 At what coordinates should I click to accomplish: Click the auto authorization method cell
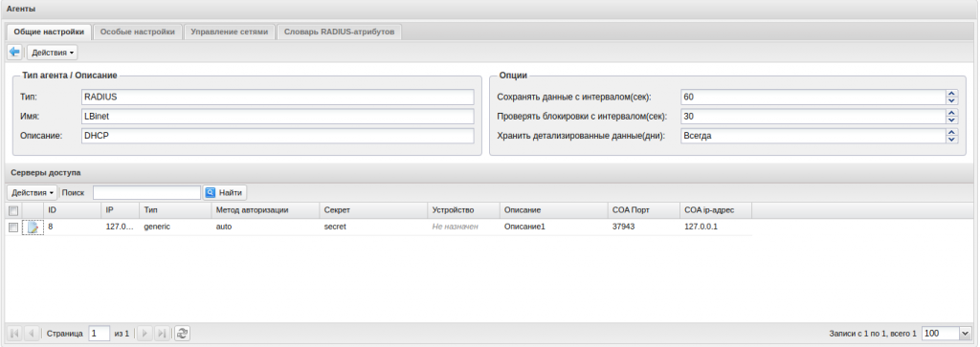pyautogui.click(x=265, y=228)
